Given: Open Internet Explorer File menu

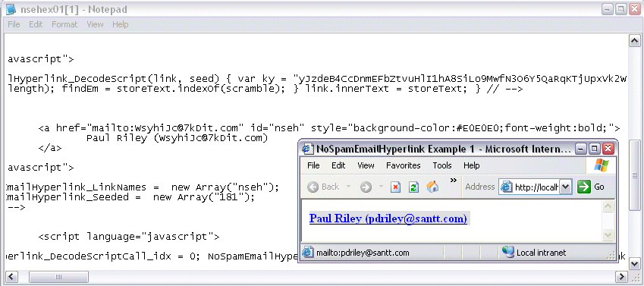Looking at the screenshot, I should (313, 165).
